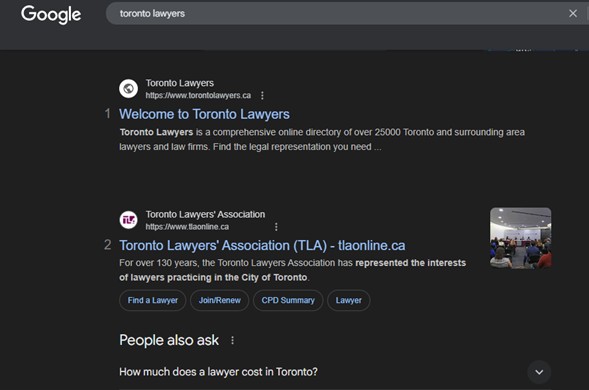Click the TLA purple favicon icon
The height and width of the screenshot is (390, 589).
click(128, 220)
